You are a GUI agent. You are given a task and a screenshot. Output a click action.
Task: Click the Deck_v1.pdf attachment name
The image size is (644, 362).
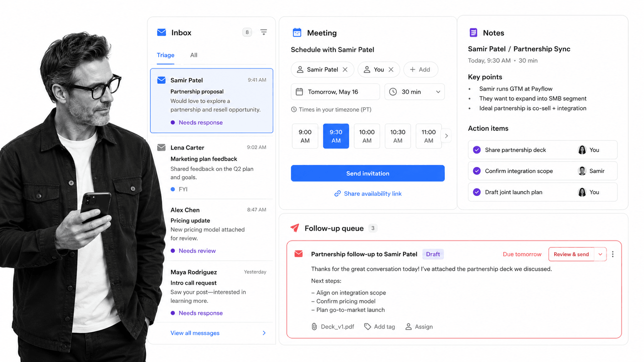tap(337, 327)
